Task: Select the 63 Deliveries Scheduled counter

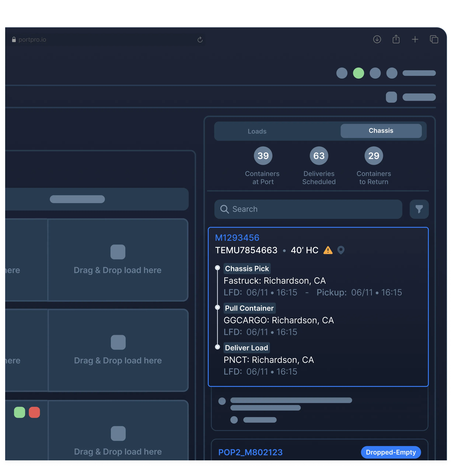Action: point(319,156)
